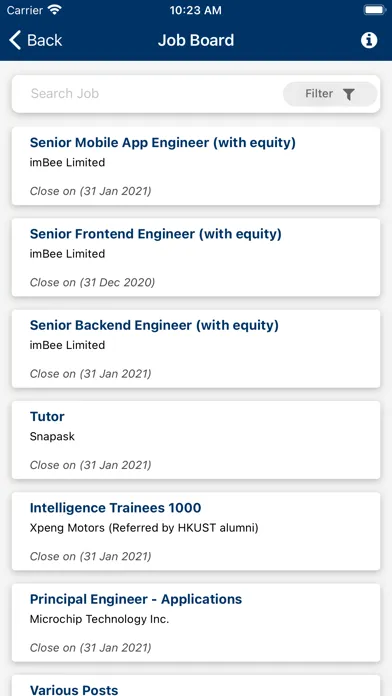Select Xpeng Motors referred by alumni line
The height and width of the screenshot is (696, 392).
point(144,528)
